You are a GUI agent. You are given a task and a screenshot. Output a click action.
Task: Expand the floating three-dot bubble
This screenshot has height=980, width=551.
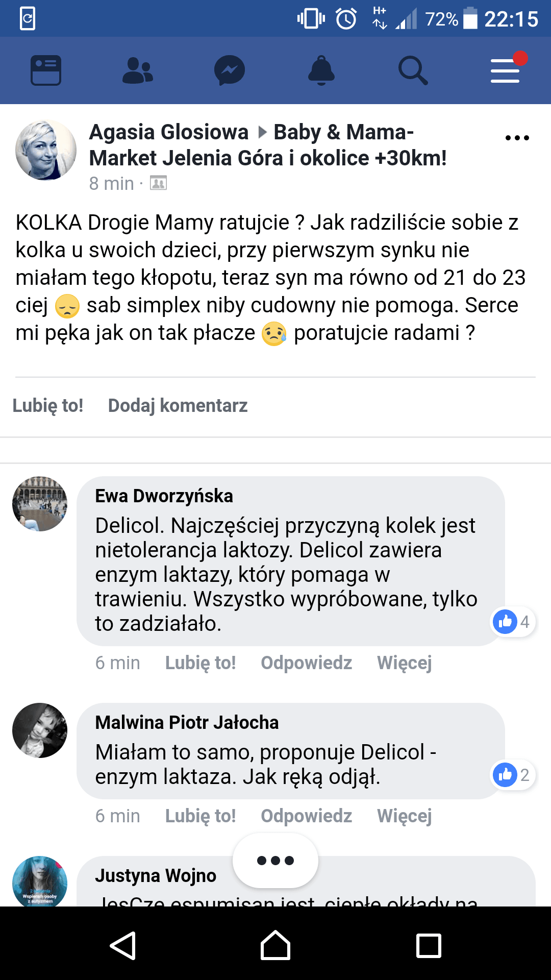275,861
